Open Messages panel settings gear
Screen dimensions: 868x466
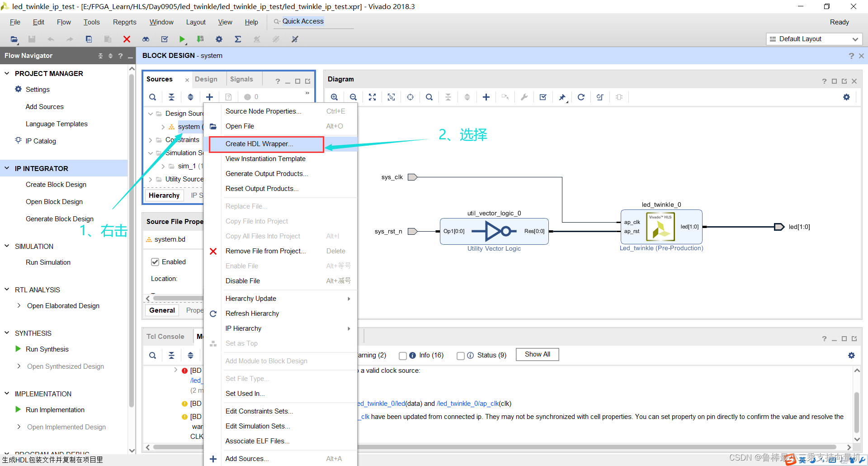coord(851,356)
